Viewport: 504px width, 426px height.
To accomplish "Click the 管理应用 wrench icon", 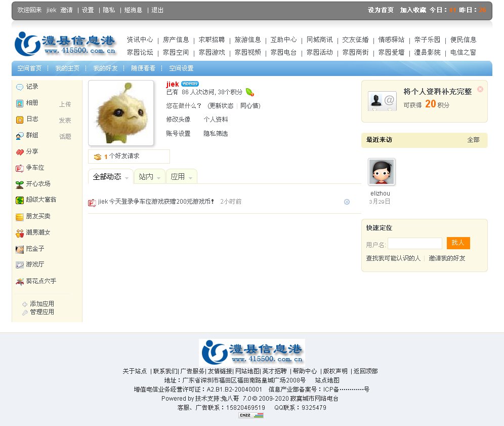I will click(x=25, y=313).
